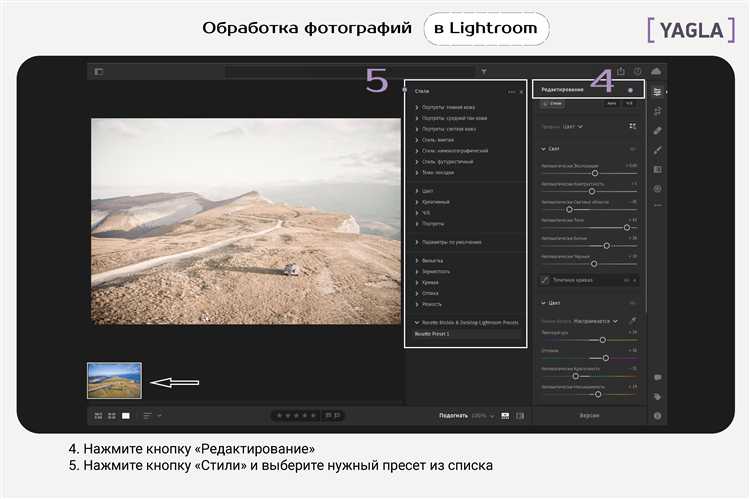The image size is (750, 499).
Task: Open Версии at the panel bottom
Action: click(589, 416)
